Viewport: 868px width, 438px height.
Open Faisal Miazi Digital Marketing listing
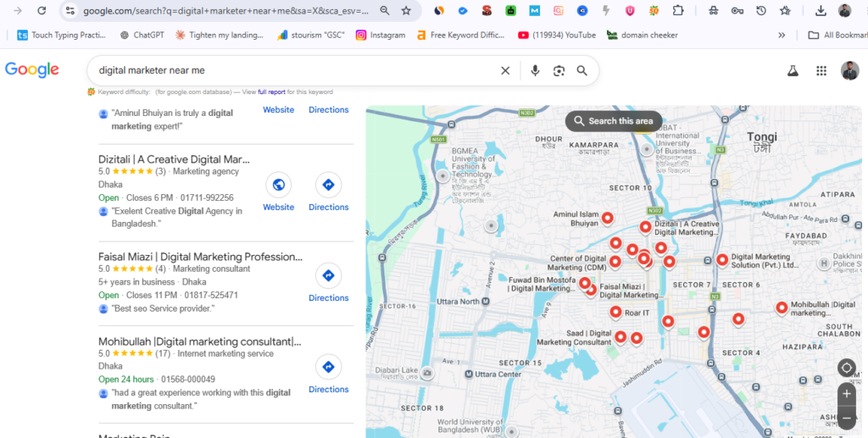[x=200, y=257]
